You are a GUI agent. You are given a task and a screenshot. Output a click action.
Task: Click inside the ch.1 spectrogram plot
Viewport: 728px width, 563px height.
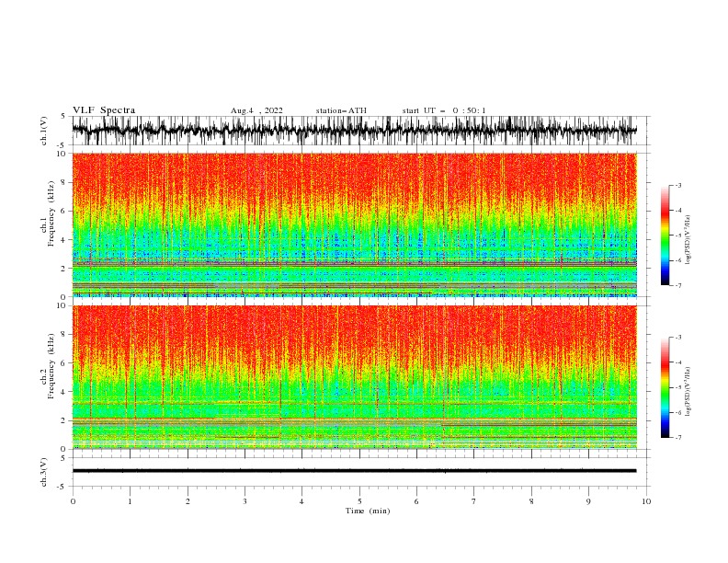355,224
